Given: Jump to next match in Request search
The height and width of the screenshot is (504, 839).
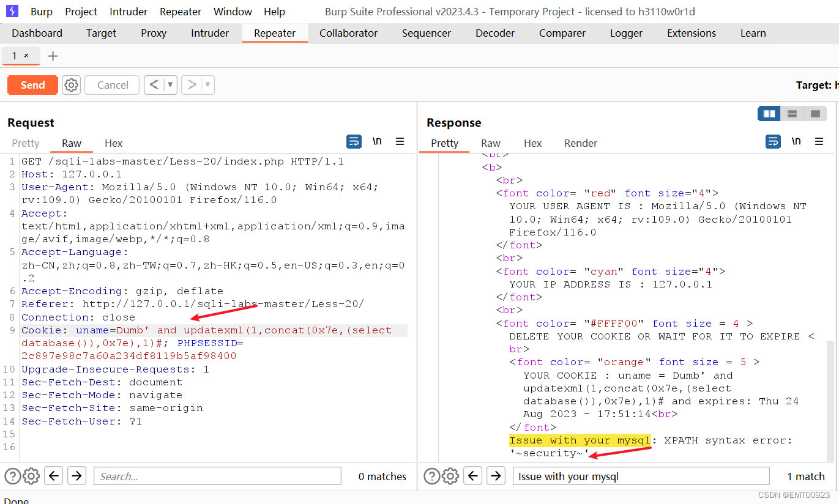Looking at the screenshot, I should 76,475.
